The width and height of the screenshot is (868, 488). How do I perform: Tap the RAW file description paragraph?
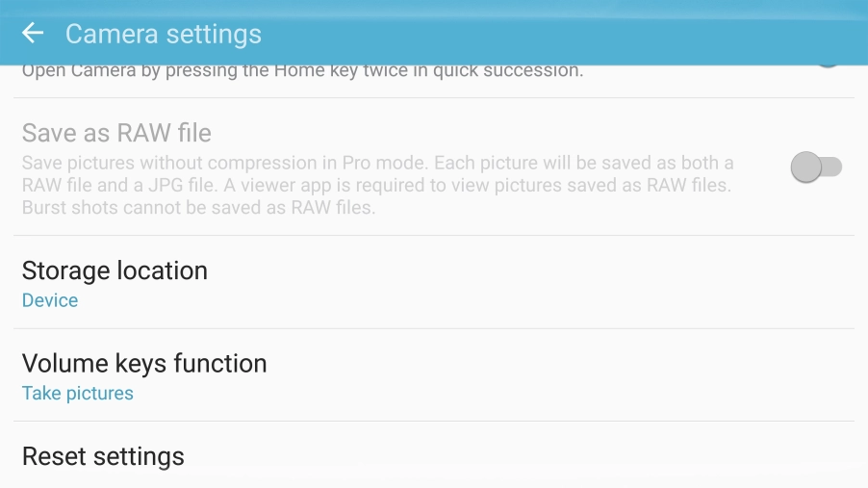click(377, 185)
